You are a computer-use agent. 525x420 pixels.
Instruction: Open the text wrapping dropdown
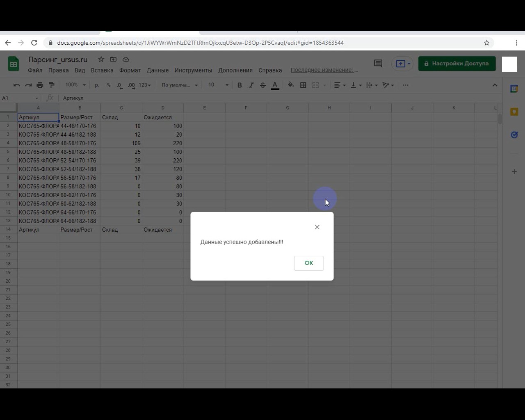372,85
